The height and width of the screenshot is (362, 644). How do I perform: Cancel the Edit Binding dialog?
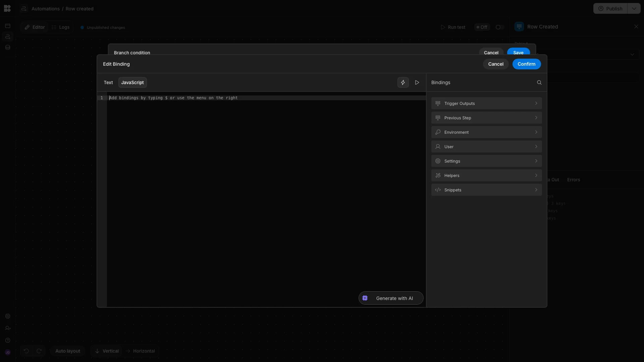[x=495, y=64]
